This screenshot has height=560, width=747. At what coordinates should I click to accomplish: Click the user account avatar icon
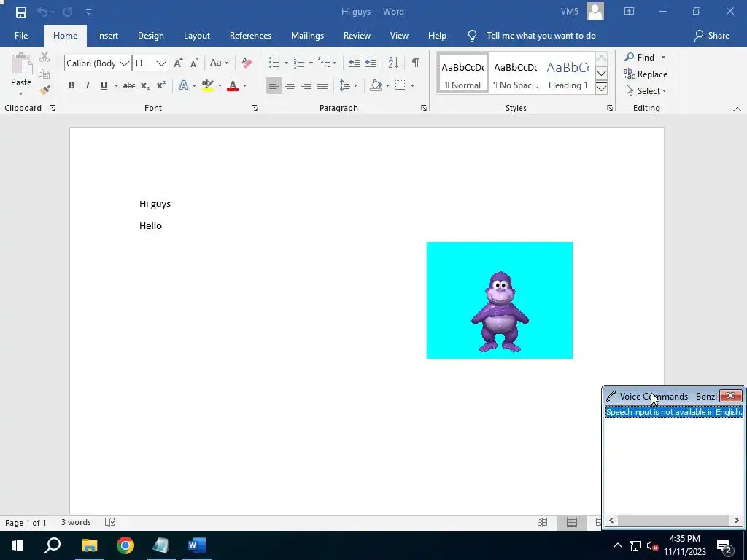coord(595,12)
